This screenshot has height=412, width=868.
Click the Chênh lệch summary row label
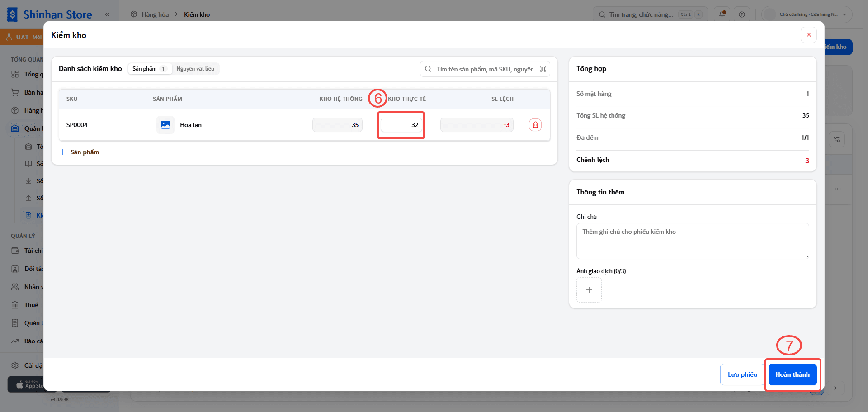pos(593,160)
